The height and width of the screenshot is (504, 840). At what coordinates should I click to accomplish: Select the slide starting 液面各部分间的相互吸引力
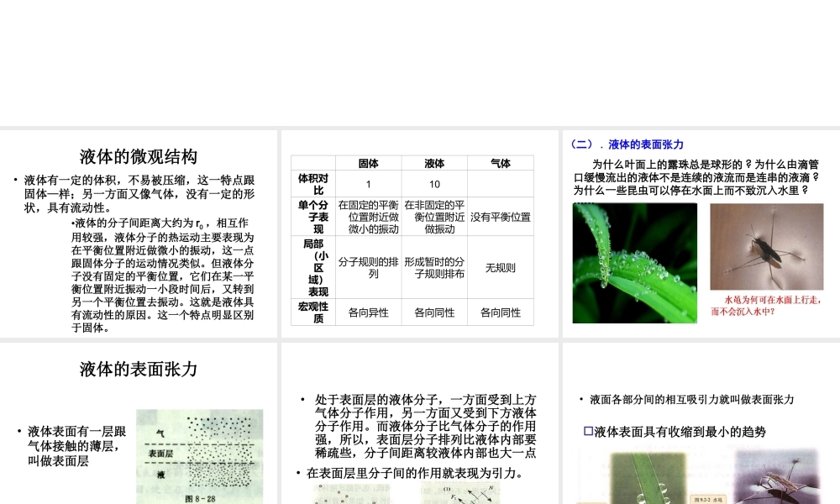pyautogui.click(x=701, y=423)
